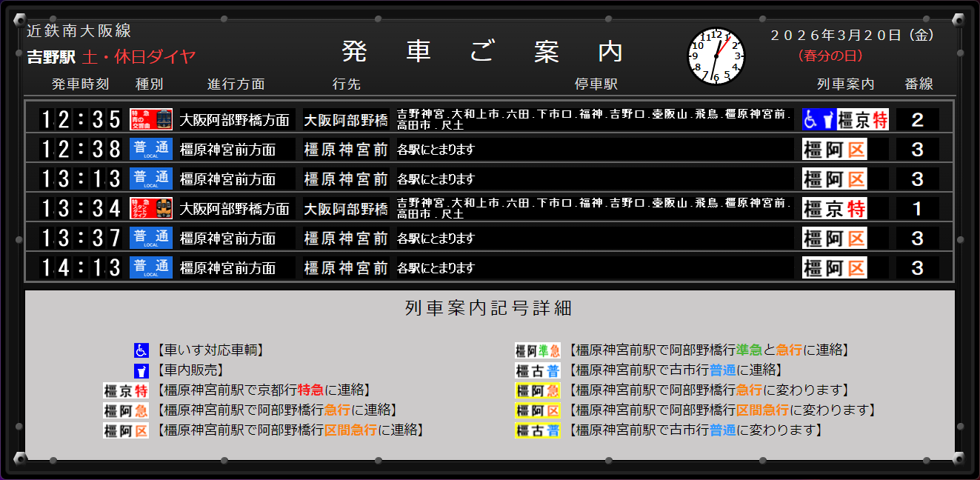
Task: Click the 列車案内記号詳細 heading
Action: point(489,308)
